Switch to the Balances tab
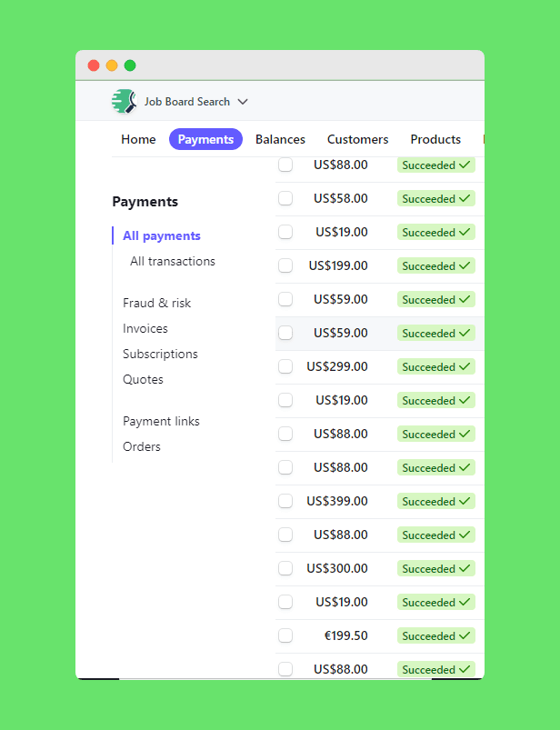The height and width of the screenshot is (730, 560). coord(280,139)
